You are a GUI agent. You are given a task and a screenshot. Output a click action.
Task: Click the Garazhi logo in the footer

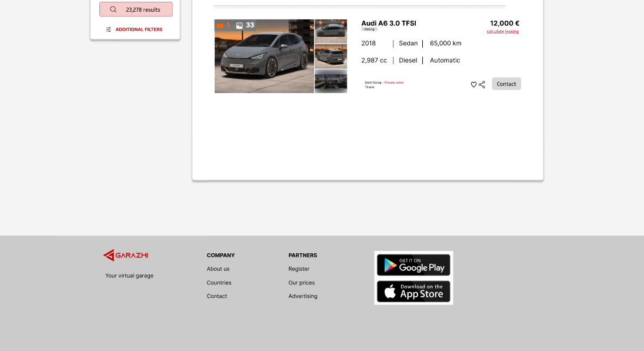[x=126, y=255]
